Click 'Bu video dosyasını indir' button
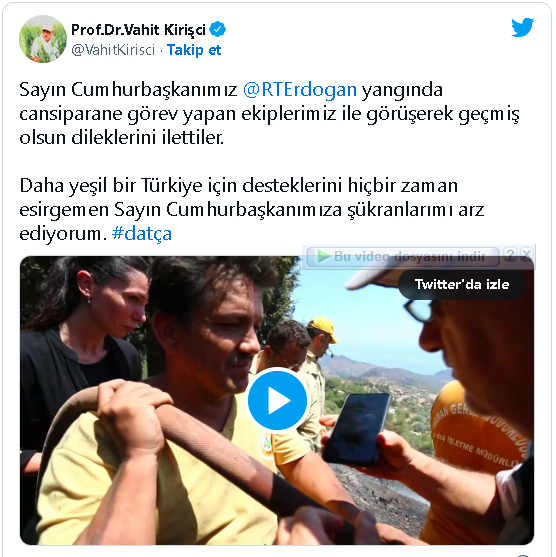The image size is (556, 557). pyautogui.click(x=403, y=256)
